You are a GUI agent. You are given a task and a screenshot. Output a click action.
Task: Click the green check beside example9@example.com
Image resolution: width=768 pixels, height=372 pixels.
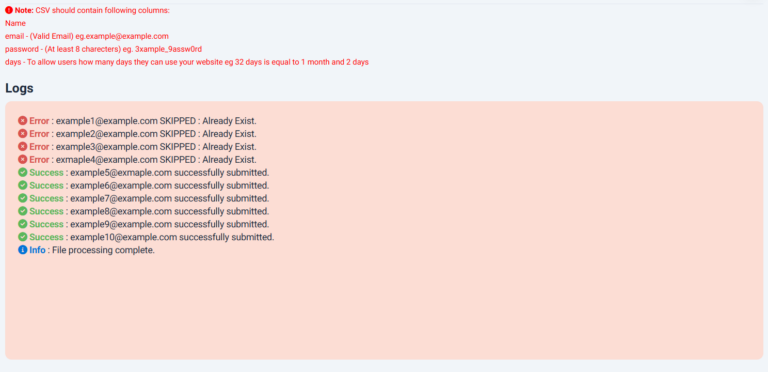23,224
